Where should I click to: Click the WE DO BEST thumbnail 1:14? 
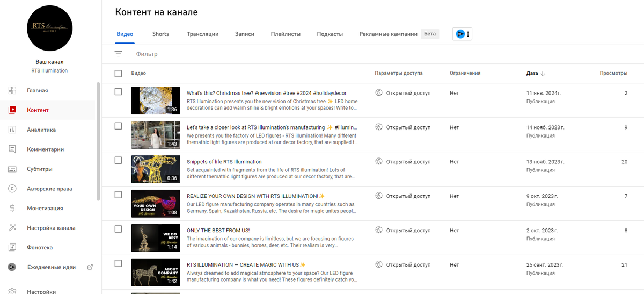[x=156, y=238]
